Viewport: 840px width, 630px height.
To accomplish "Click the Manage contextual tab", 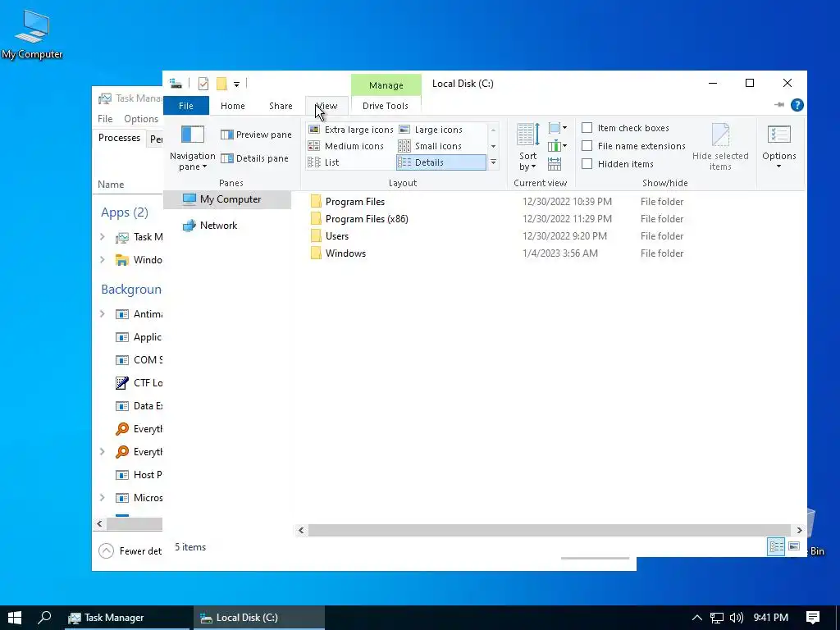I will [386, 85].
